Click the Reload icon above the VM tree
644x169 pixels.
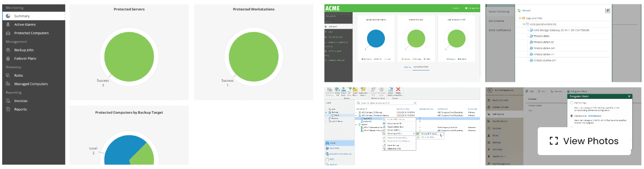519,10
